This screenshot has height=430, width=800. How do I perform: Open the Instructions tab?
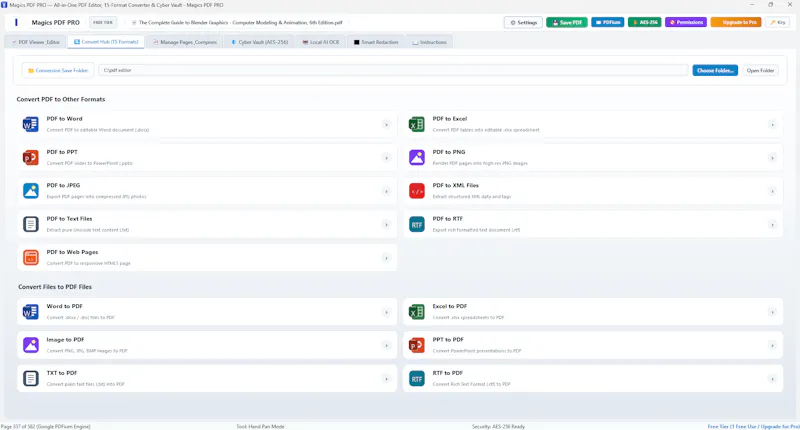430,42
